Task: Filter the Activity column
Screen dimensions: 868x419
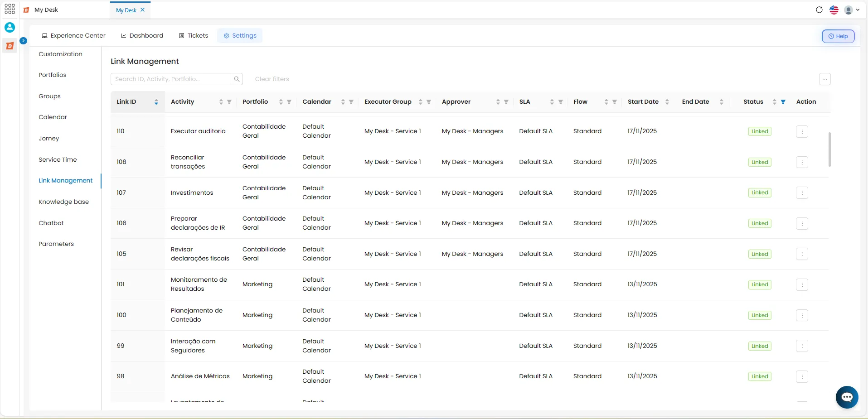Action: point(229,102)
